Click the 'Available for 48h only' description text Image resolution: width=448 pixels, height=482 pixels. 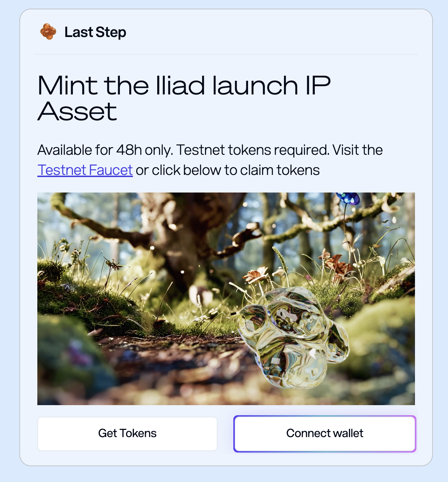tap(105, 150)
